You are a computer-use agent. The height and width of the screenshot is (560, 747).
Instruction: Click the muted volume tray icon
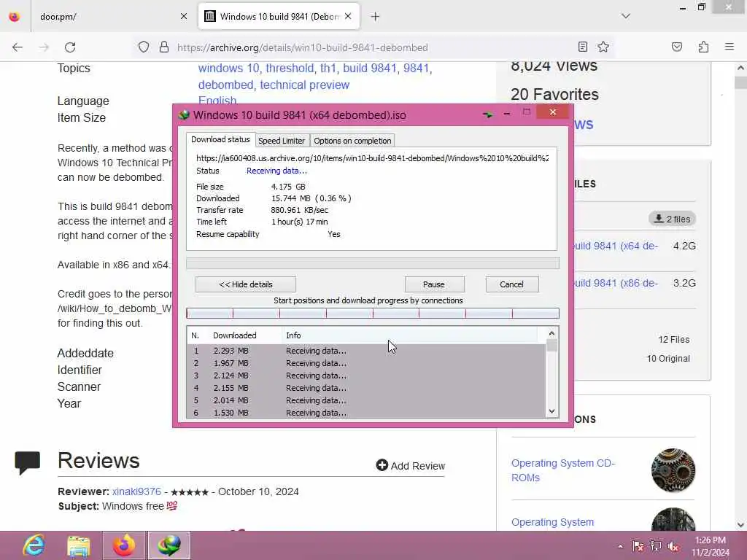673,546
